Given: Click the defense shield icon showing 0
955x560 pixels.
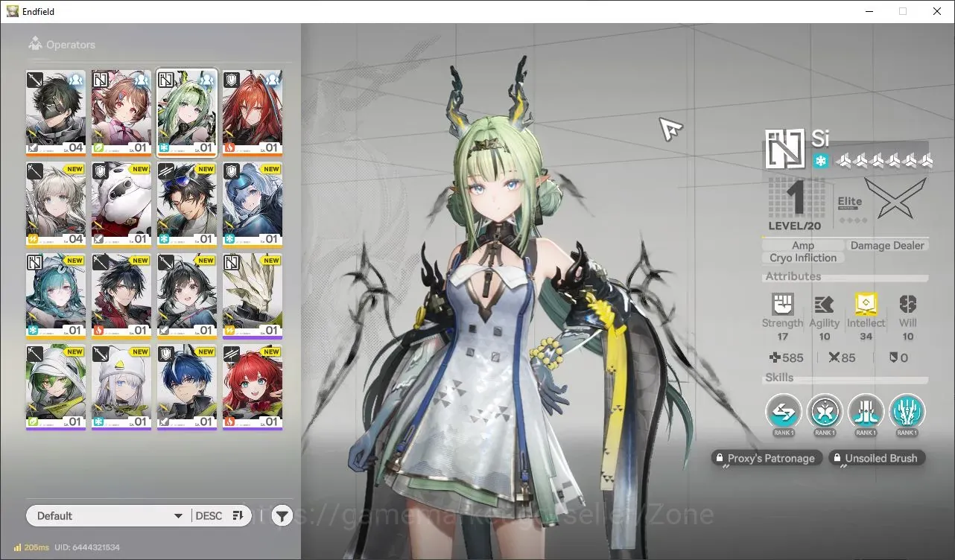Looking at the screenshot, I should coord(893,358).
